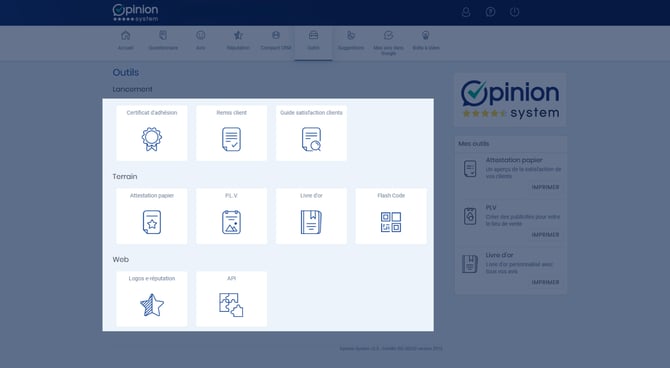The image size is (670, 368).
Task: Open the Livre d'or tile under Terrain
Action: point(311,216)
